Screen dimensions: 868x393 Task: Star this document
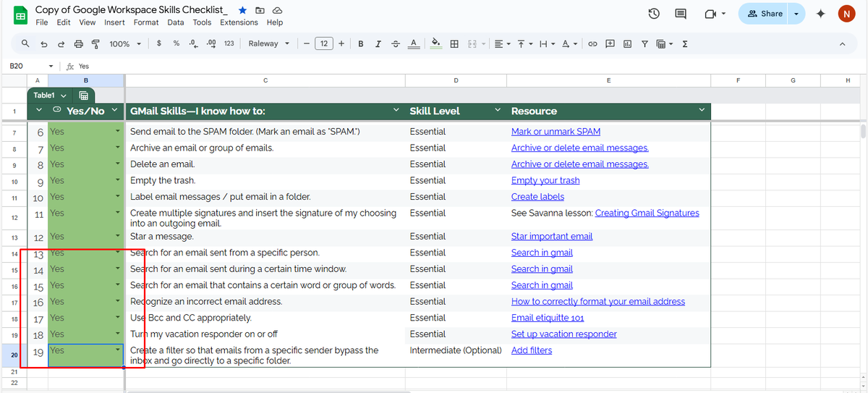click(x=242, y=10)
